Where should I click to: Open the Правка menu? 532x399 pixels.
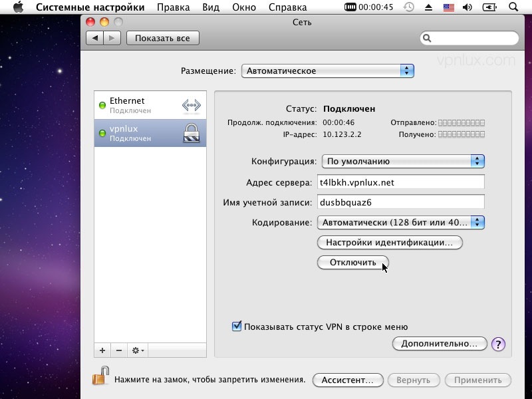coord(174,7)
